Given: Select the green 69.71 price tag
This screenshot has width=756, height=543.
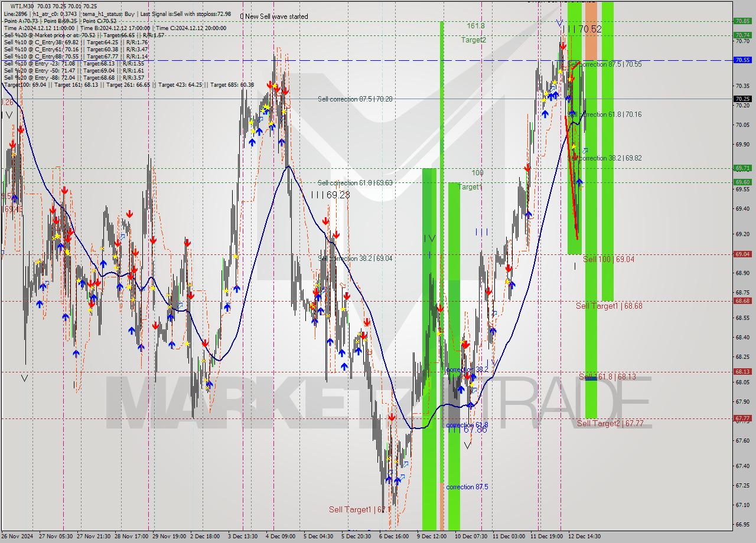Looking at the screenshot, I should point(742,168).
